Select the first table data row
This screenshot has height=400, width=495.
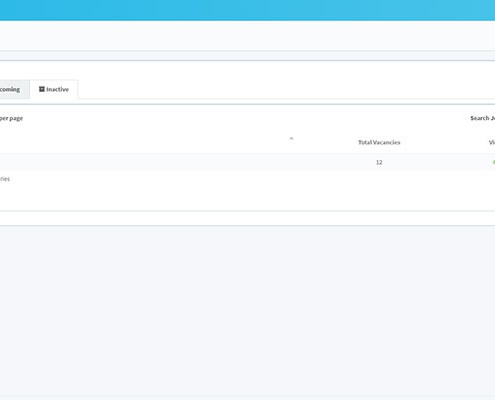[x=247, y=162]
